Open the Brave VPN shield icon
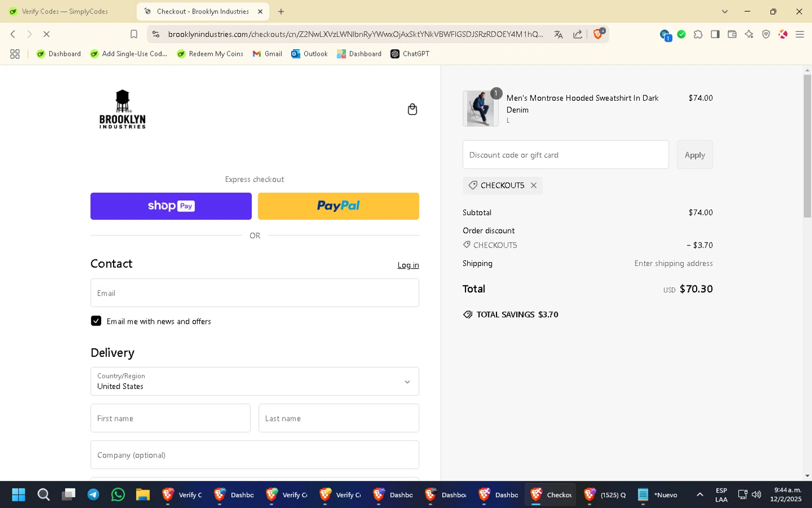Image resolution: width=812 pixels, height=508 pixels. pyautogui.click(x=766, y=34)
